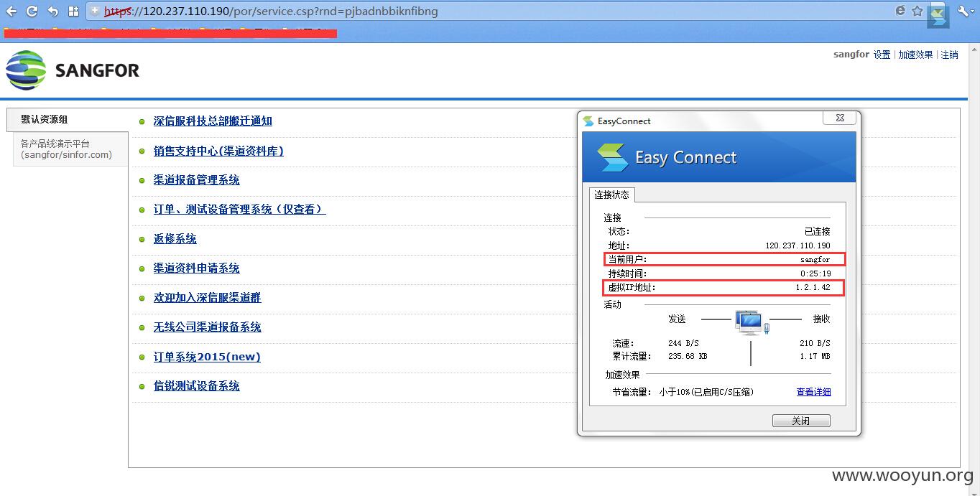Screen dimensions: 980x496
Task: Open 返修系统 link
Action: click(175, 239)
